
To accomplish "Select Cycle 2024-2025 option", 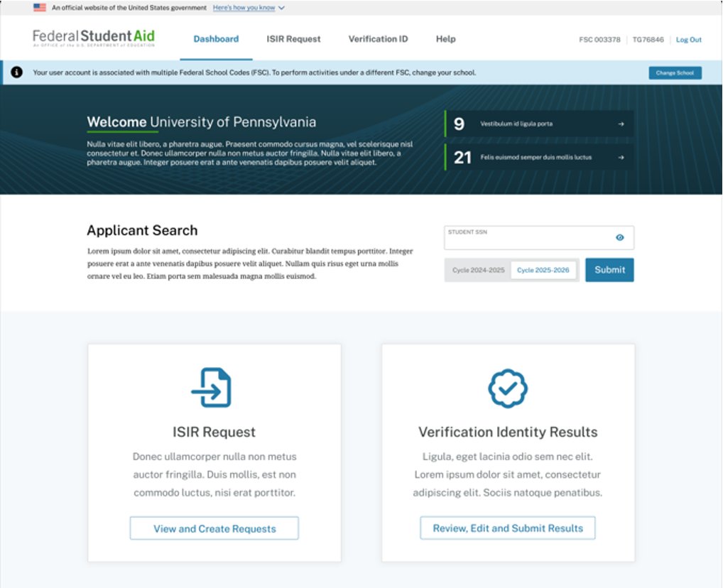I will click(478, 270).
